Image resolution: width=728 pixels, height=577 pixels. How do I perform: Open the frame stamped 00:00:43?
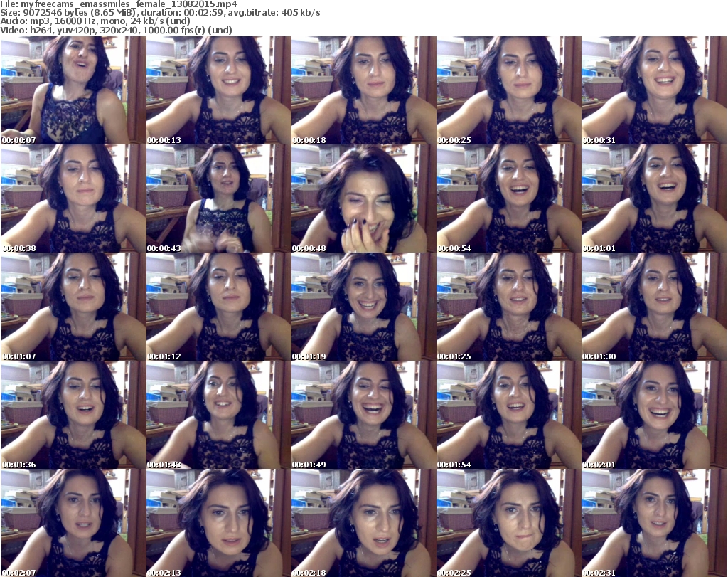click(x=219, y=198)
